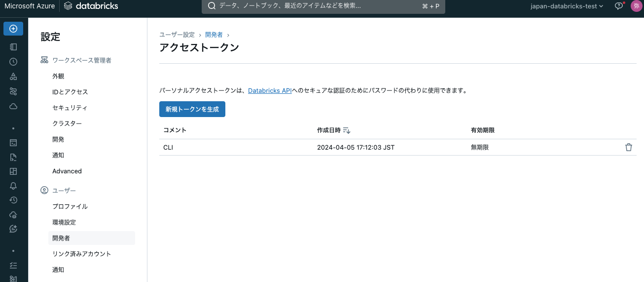Open the user avatar in top right
The height and width of the screenshot is (282, 644).
[636, 6]
